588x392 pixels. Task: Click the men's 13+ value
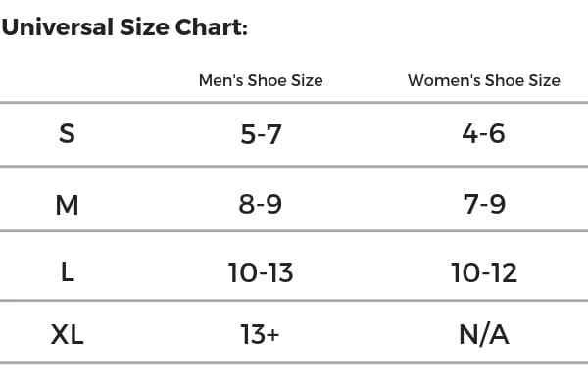pyautogui.click(x=261, y=335)
